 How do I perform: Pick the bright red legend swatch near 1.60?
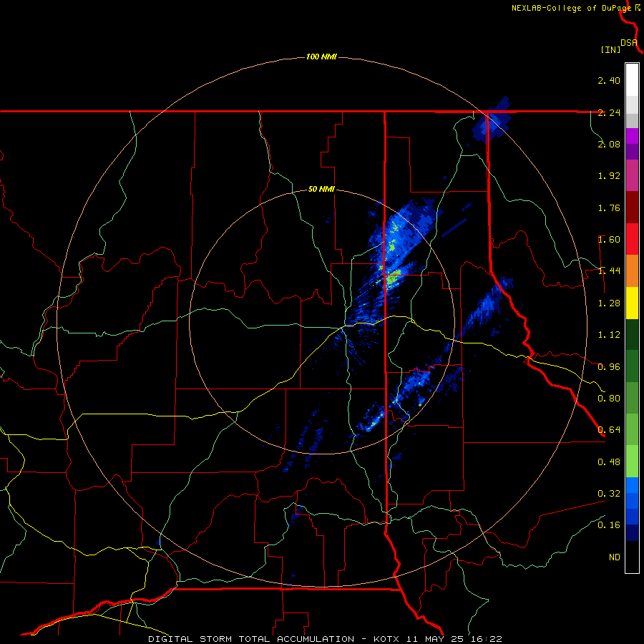(x=632, y=239)
